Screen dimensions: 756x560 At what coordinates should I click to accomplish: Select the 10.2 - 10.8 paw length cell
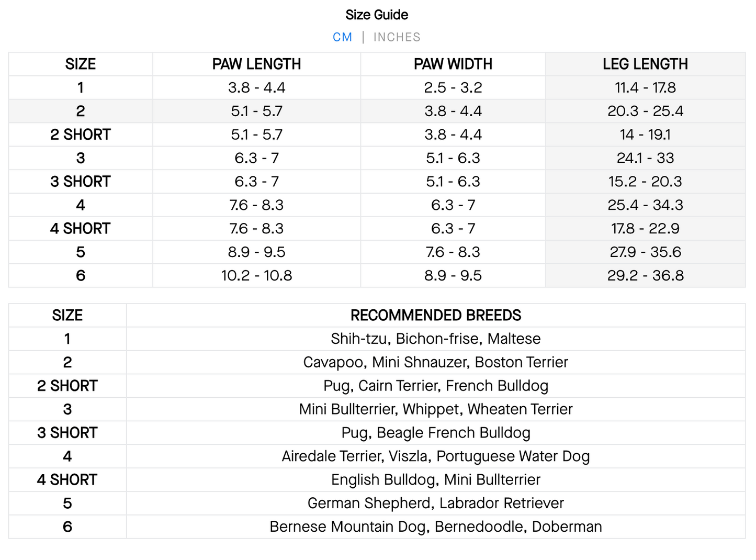coord(256,276)
